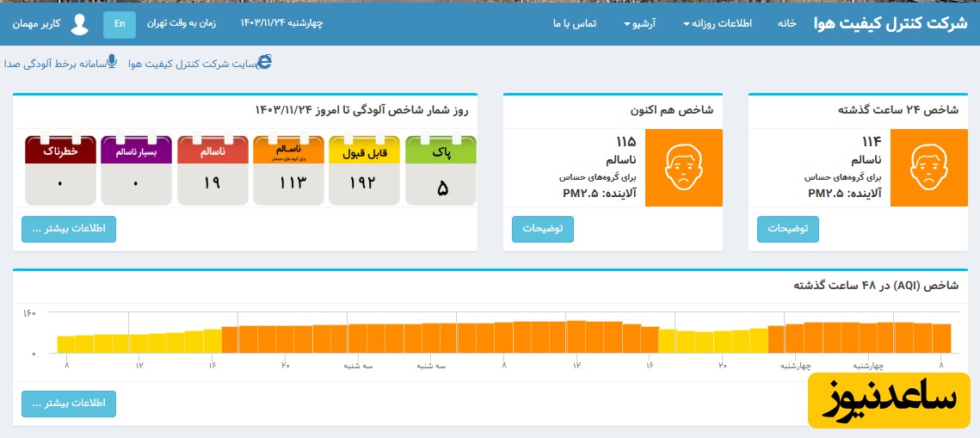The image size is (980, 438).
Task: Click اطلاعات بیشتر button below pollution calendar
Action: pyautogui.click(x=69, y=229)
